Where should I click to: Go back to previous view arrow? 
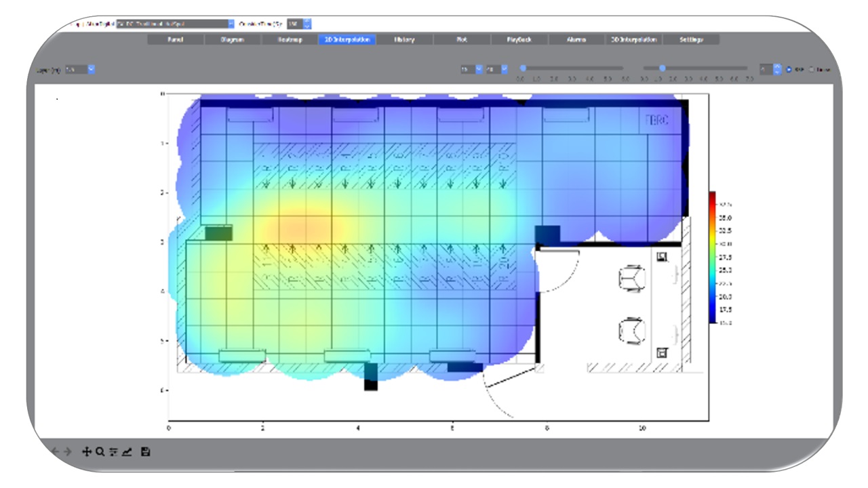click(56, 452)
